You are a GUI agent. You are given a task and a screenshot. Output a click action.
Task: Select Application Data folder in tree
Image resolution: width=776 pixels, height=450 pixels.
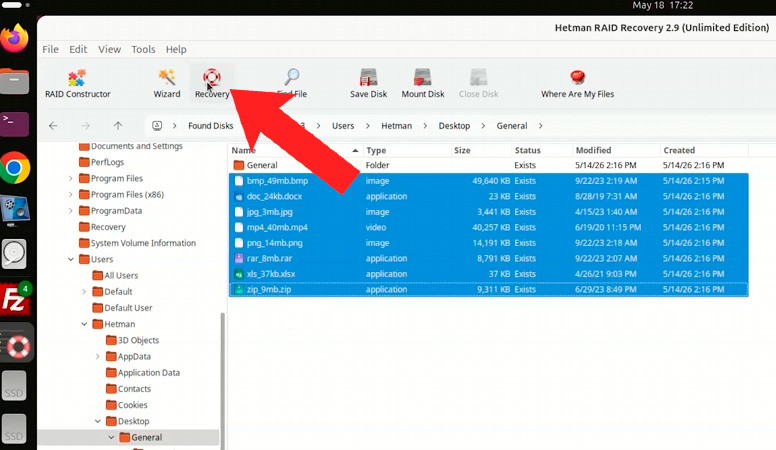tap(143, 373)
